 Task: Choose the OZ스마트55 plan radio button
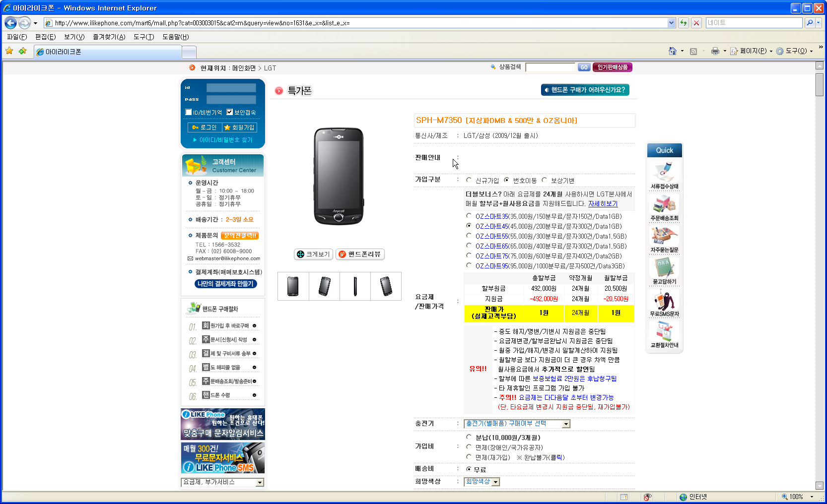point(469,236)
